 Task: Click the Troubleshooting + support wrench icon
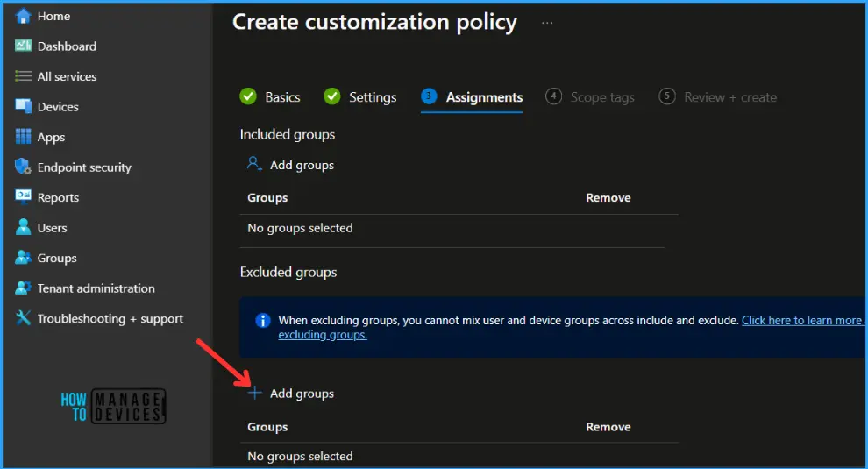pos(23,318)
